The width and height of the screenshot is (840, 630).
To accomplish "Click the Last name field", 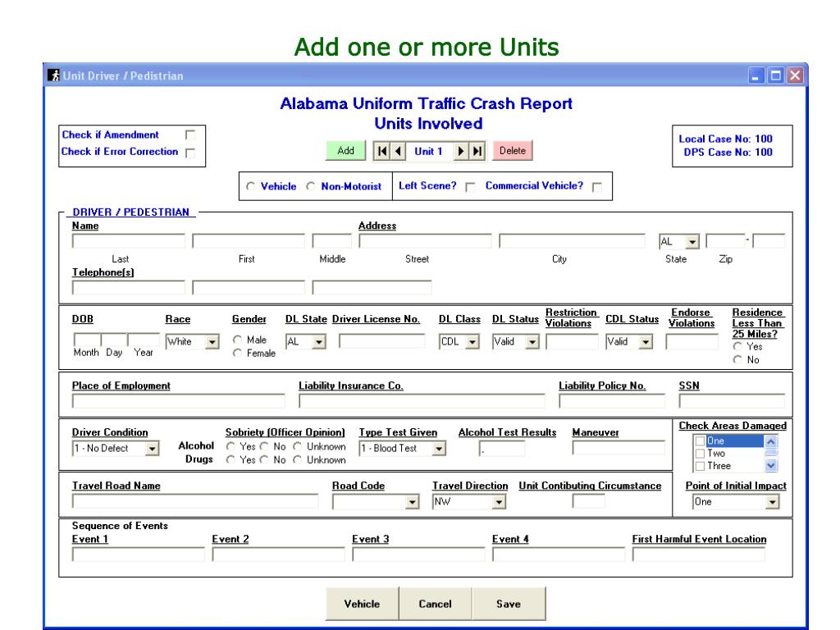I will (x=129, y=242).
